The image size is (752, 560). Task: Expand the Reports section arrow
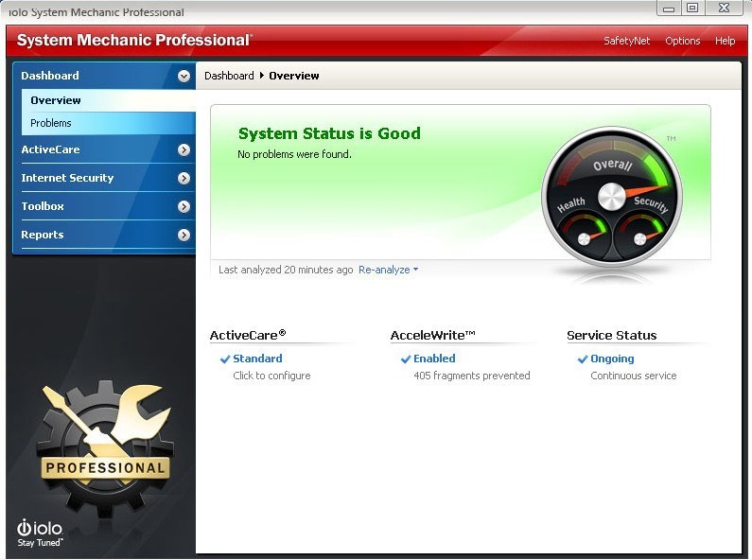[184, 235]
